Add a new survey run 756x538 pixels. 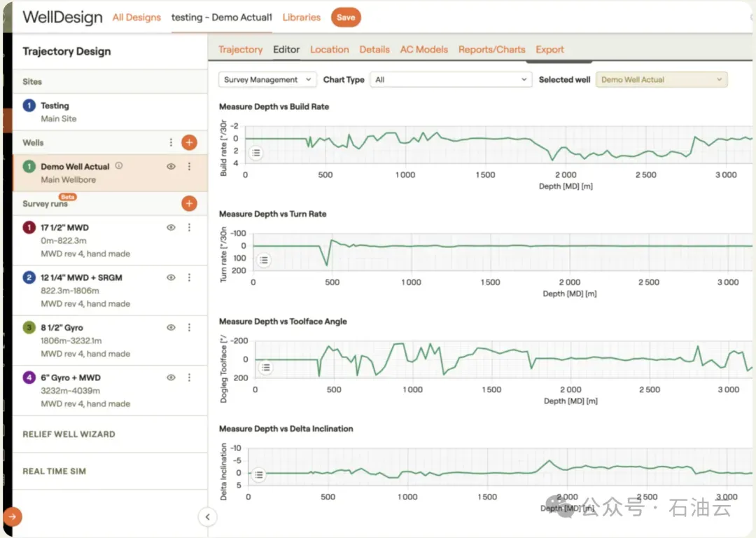[x=189, y=204]
